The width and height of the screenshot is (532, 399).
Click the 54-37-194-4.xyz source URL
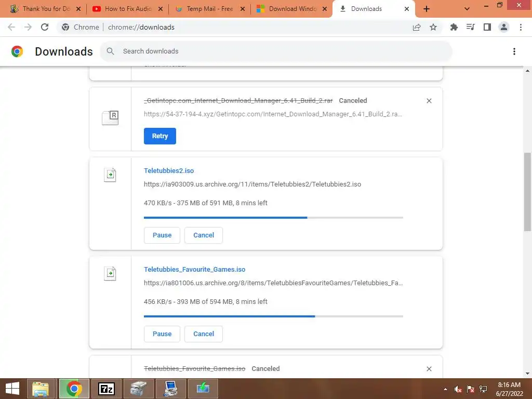pyautogui.click(x=273, y=114)
